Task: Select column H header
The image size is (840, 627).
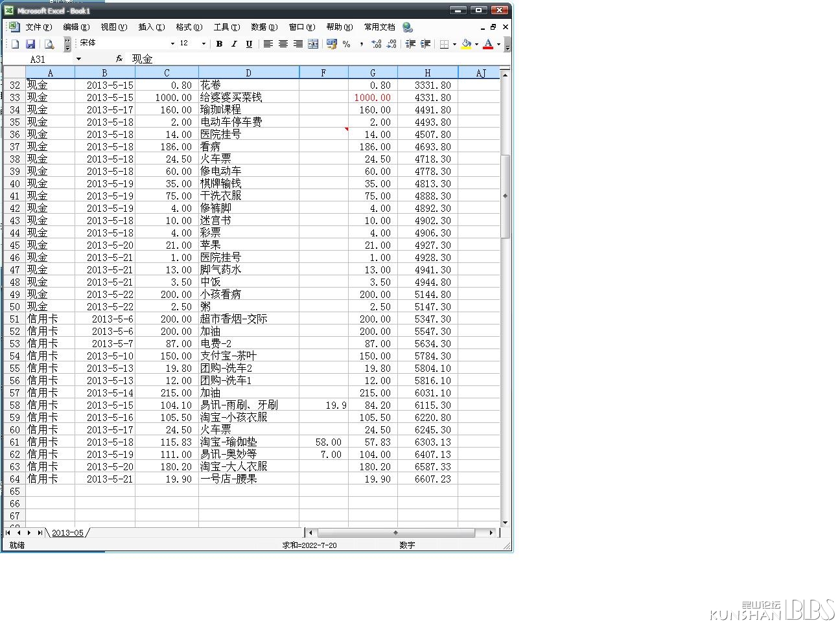Action: 428,73
